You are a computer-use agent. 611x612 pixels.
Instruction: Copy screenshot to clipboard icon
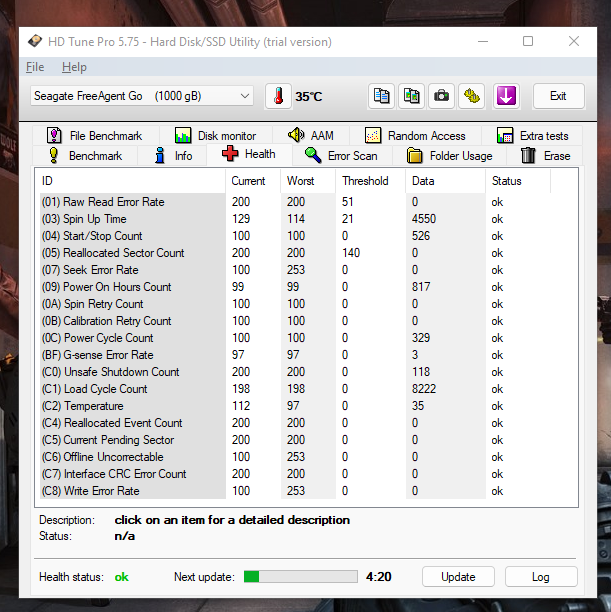click(411, 96)
